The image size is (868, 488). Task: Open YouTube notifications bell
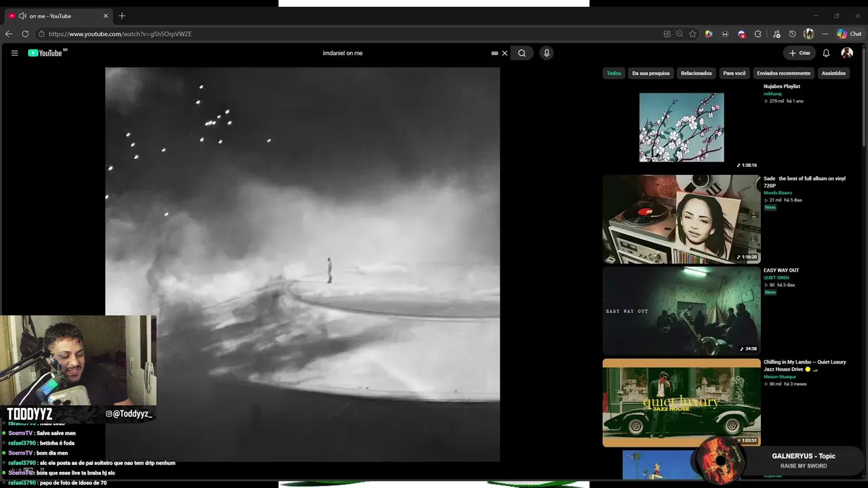pyautogui.click(x=826, y=53)
